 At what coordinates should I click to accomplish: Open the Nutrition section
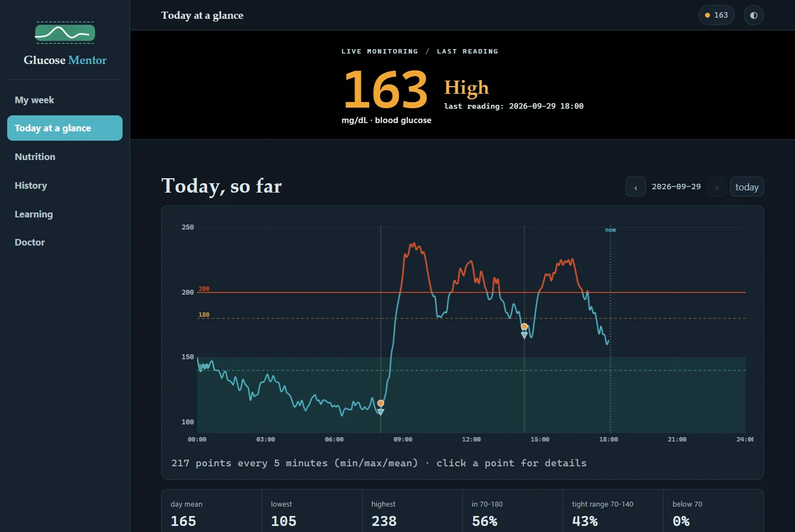[x=65, y=157]
